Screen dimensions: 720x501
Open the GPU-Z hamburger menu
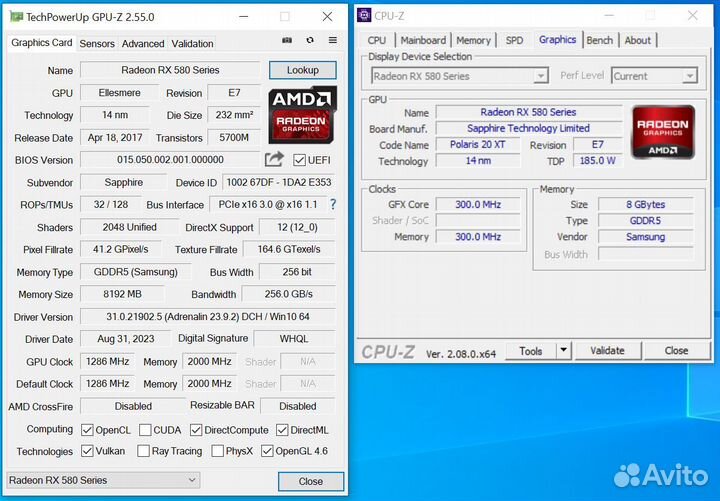point(333,40)
